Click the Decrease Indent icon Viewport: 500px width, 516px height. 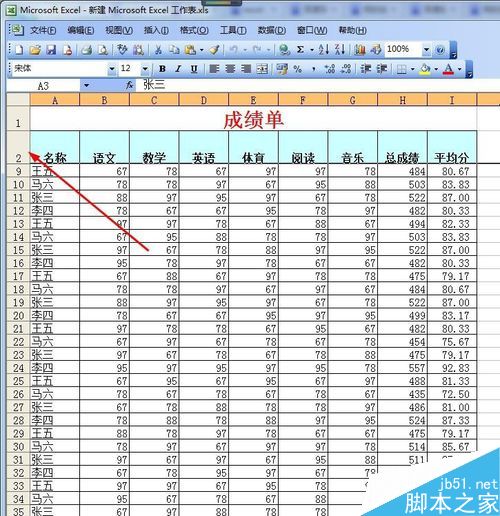[x=366, y=69]
